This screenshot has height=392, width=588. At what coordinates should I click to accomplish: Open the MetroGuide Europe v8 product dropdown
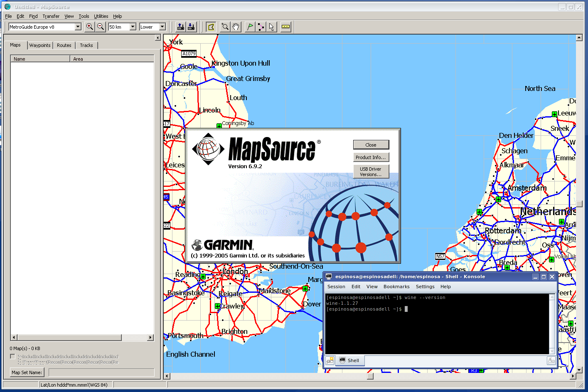(x=78, y=27)
